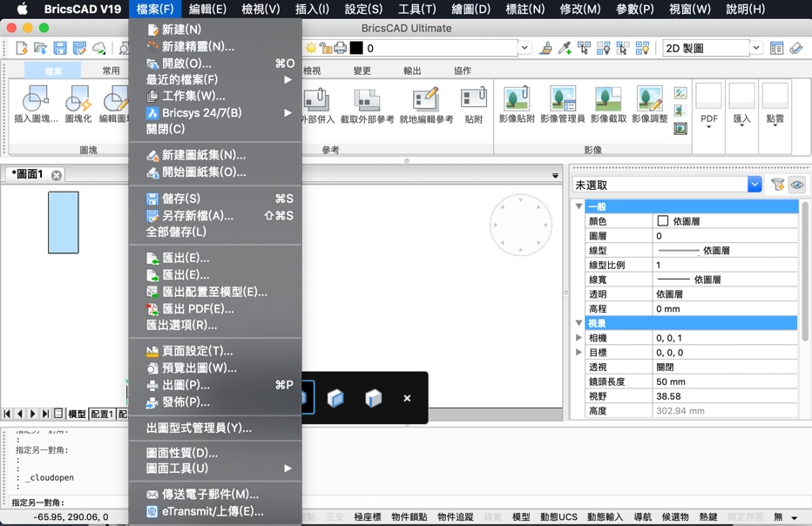Toggle 物件鎖點 entity snaps in the status bar
Viewport: 812px width, 526px height.
[x=409, y=516]
